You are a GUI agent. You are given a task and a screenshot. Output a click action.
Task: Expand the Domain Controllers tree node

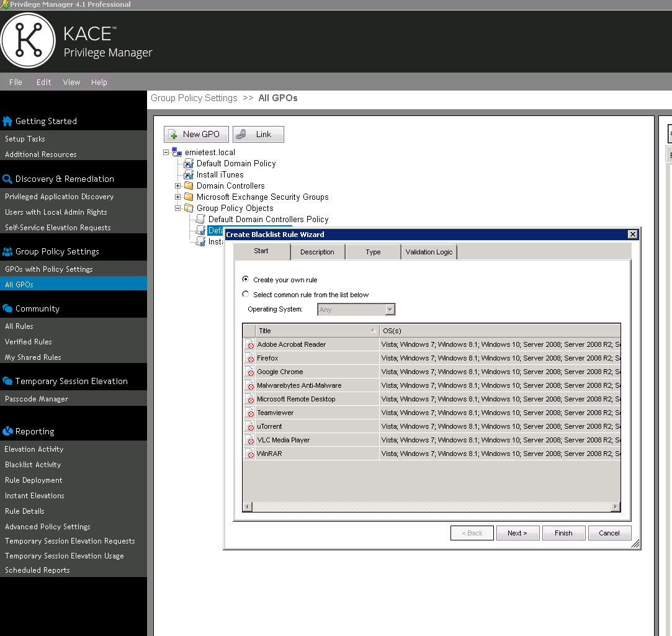pos(178,186)
